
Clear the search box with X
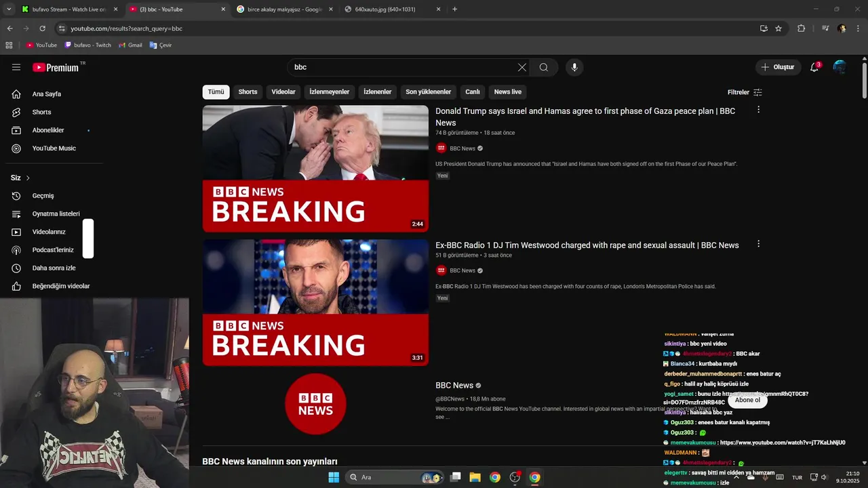click(x=521, y=67)
